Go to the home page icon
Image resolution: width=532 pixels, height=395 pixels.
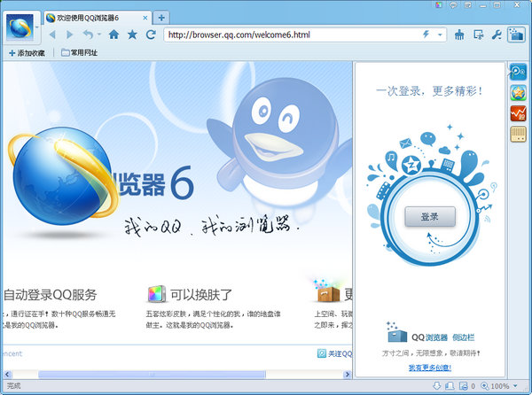113,35
